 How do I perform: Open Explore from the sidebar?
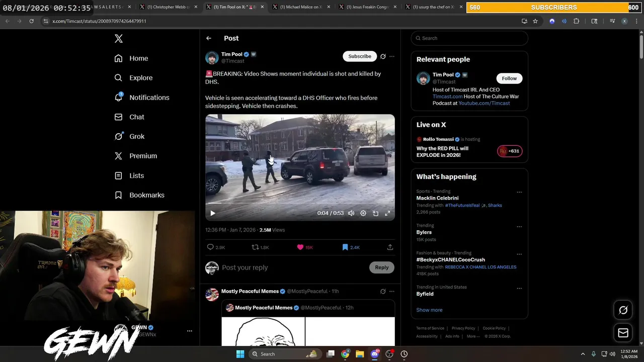point(133,78)
